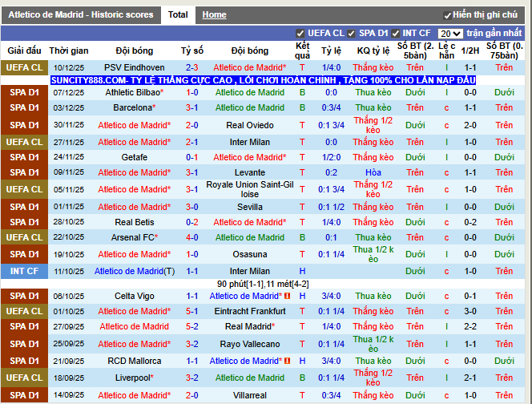Open the 3-2 score of Liverpool match
Viewport: 532px width, 404px height.
[192, 378]
